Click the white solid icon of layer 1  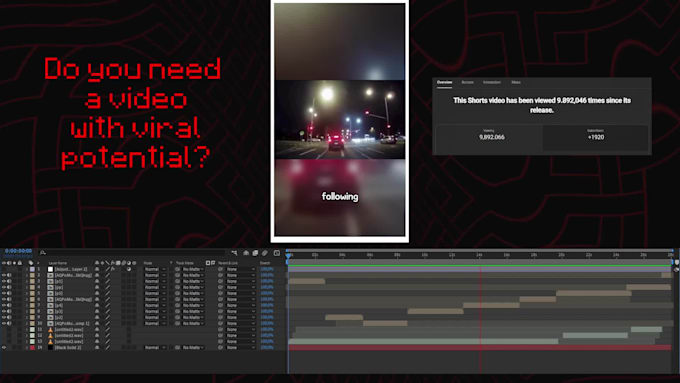[50, 269]
